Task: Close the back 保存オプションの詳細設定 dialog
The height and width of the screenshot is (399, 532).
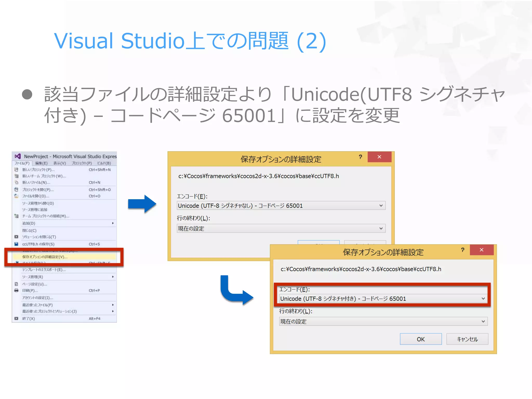Action: pyautogui.click(x=379, y=157)
